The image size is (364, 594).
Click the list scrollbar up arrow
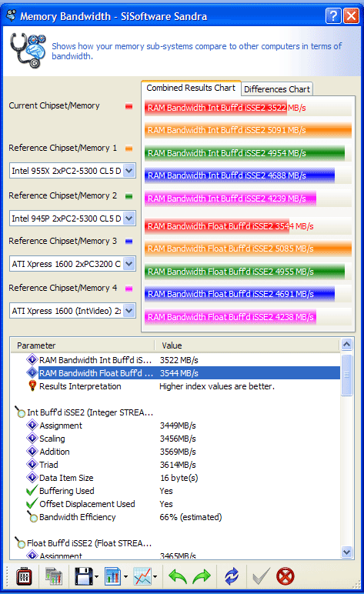[x=346, y=345]
